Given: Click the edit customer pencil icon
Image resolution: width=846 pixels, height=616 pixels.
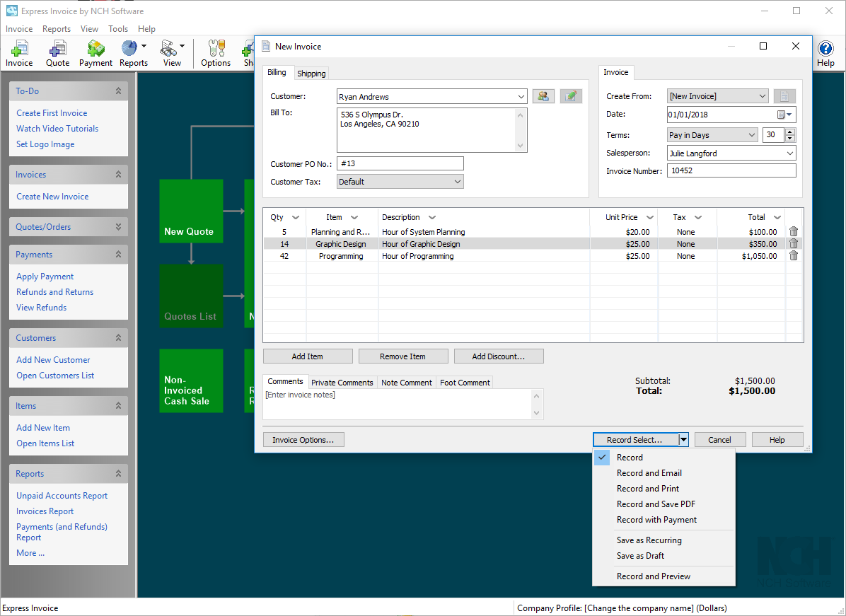Looking at the screenshot, I should coord(571,95).
